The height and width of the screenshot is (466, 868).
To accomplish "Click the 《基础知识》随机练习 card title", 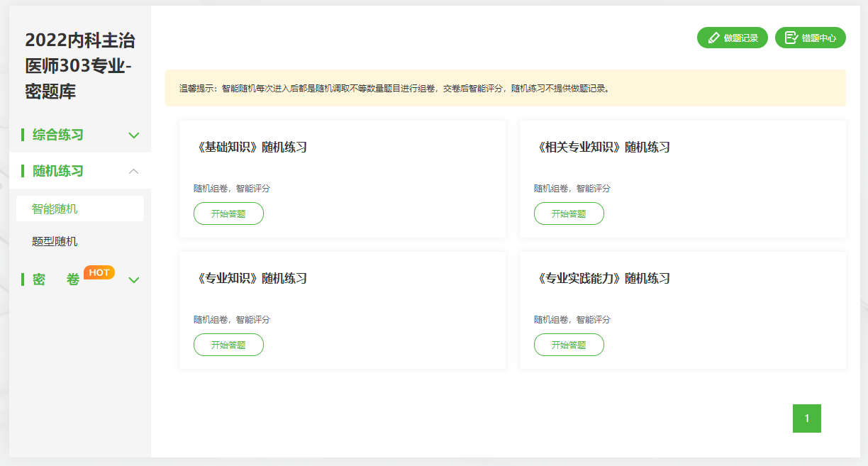I will pyautogui.click(x=250, y=148).
